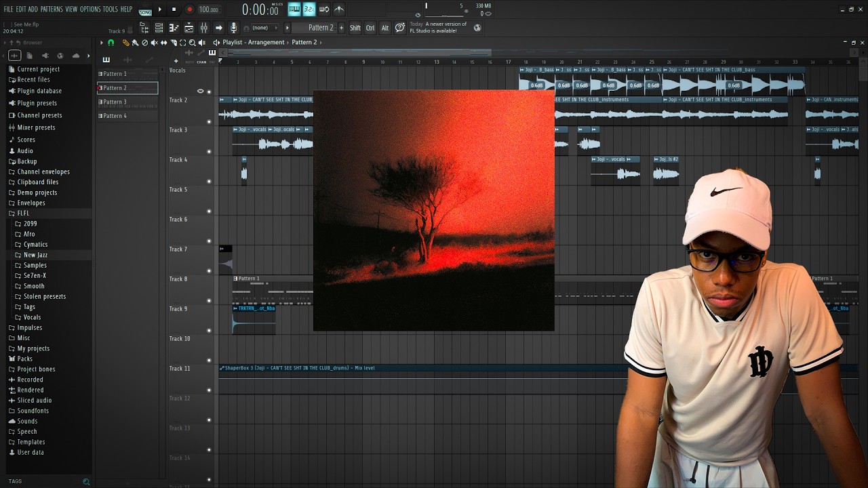Toggle PAT/SONG playback mode

point(145,9)
